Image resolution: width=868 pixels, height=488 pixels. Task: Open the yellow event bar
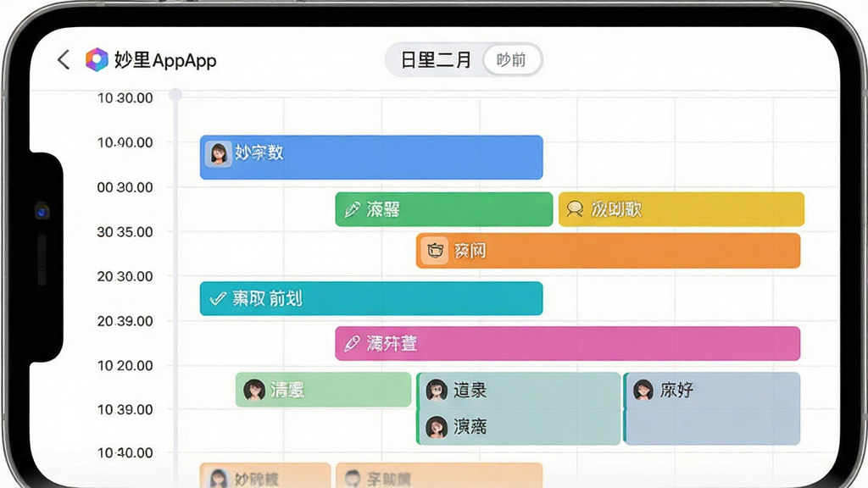681,209
